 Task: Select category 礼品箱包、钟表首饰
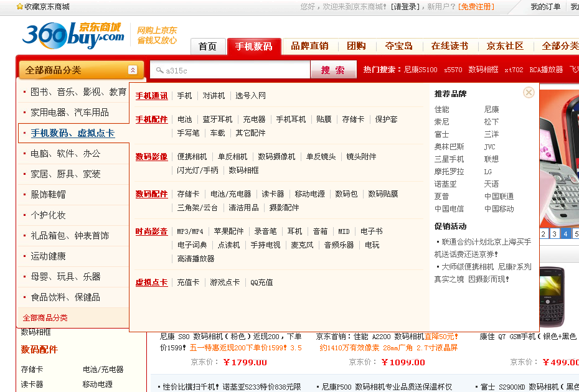coord(70,235)
